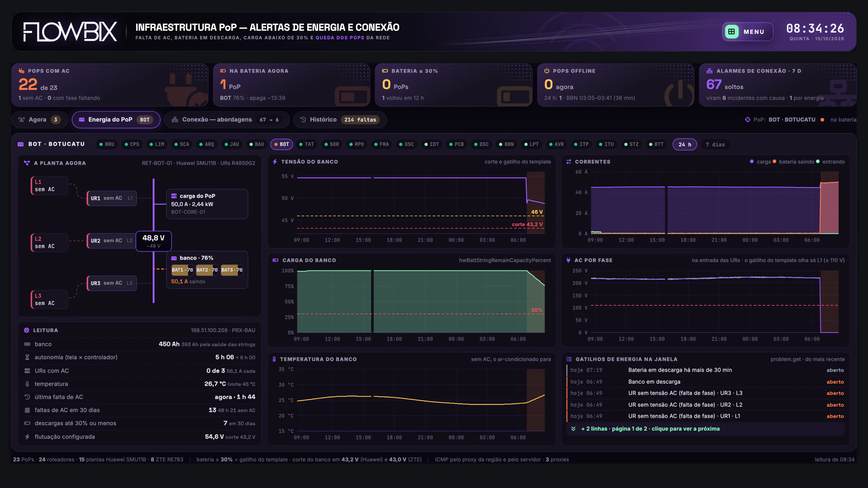This screenshot has width=868, height=488.
Task: Click the arrows icon of CORRENTES panel
Action: pyautogui.click(x=569, y=162)
